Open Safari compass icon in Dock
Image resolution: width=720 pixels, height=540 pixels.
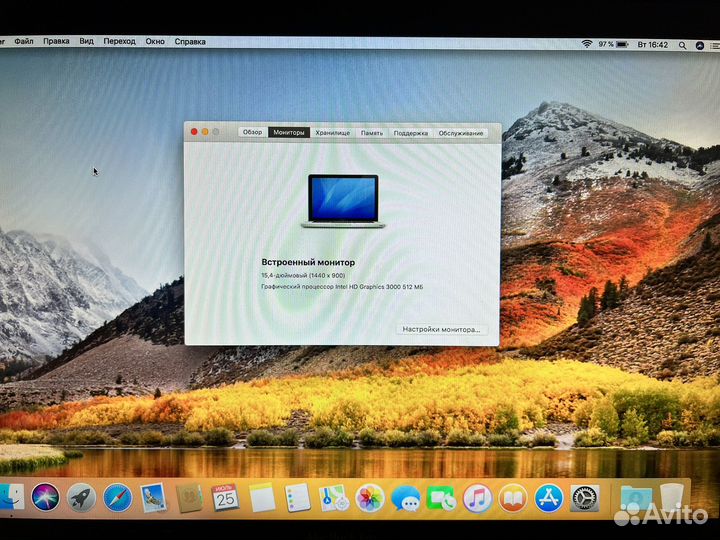click(118, 498)
